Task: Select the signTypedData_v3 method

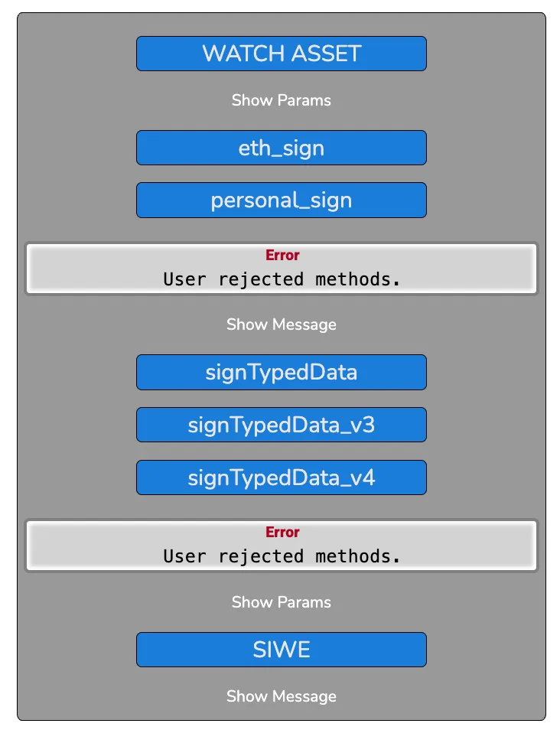Action: 281,425
